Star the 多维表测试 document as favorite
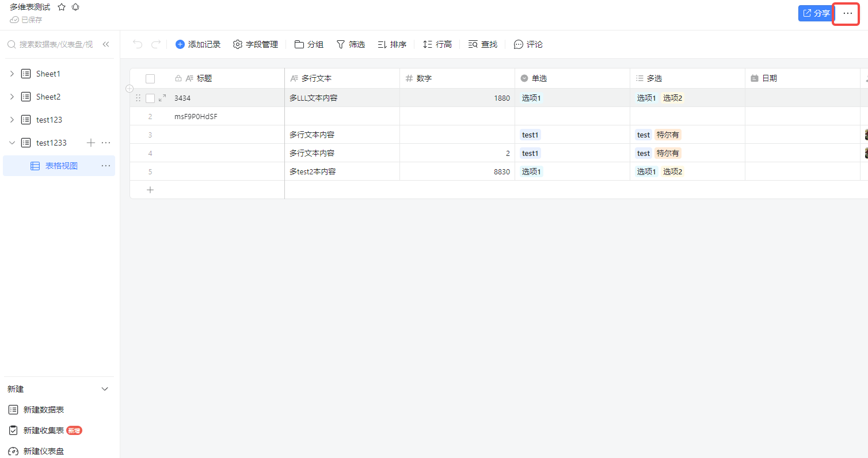This screenshot has width=868, height=458. pos(62,7)
